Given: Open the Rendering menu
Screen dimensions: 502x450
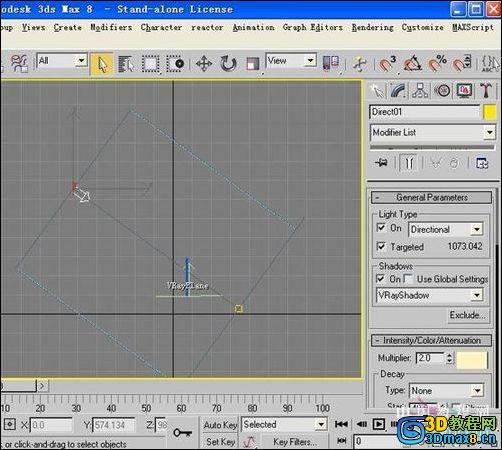Looking at the screenshot, I should pos(372,27).
